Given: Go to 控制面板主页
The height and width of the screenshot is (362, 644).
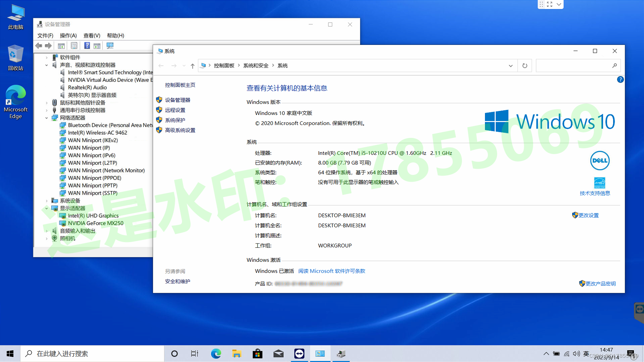Looking at the screenshot, I should (180, 85).
